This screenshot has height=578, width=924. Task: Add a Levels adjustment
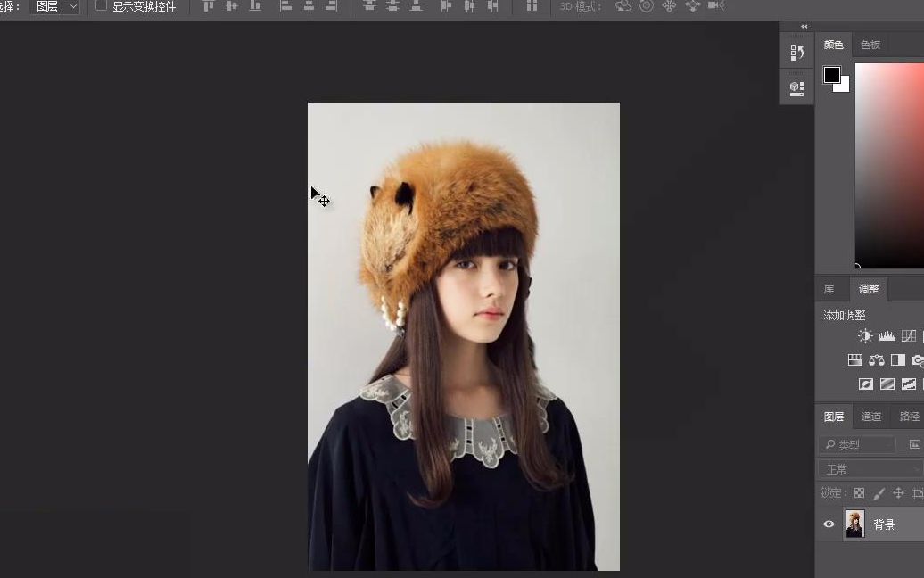pos(887,335)
